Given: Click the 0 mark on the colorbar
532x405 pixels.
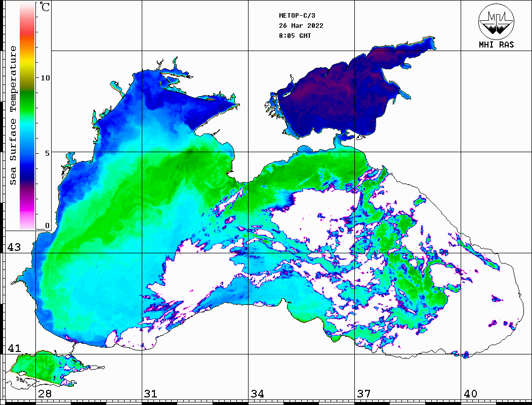Looking at the screenshot, I should [x=47, y=226].
